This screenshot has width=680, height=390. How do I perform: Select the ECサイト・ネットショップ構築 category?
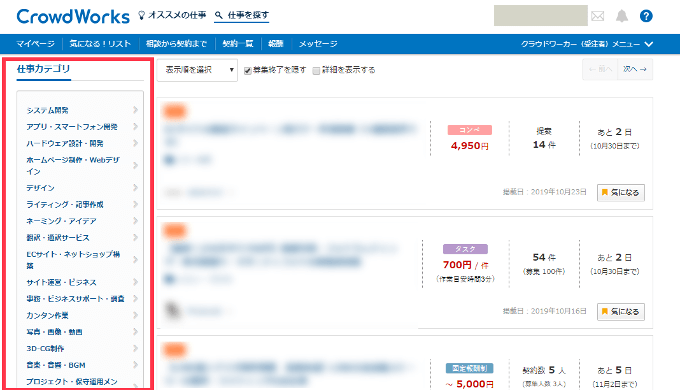(x=73, y=260)
